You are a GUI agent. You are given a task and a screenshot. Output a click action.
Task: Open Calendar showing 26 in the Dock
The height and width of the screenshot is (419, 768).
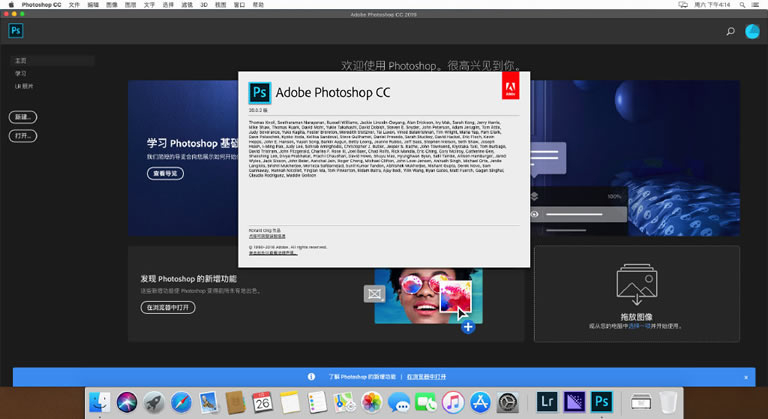coord(263,402)
